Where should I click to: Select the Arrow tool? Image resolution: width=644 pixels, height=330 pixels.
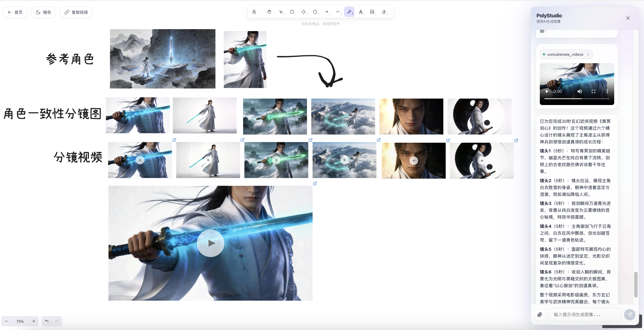click(x=327, y=12)
